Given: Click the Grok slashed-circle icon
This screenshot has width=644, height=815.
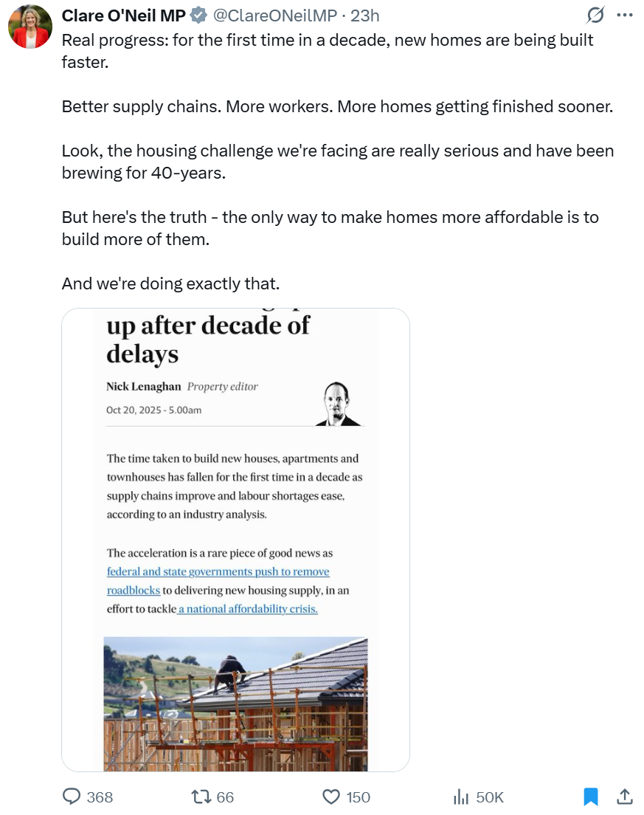Looking at the screenshot, I should [595, 15].
